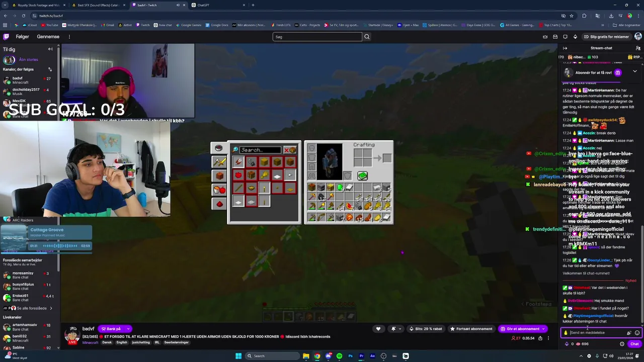Open the Bits diamond icon in header

click(575, 37)
